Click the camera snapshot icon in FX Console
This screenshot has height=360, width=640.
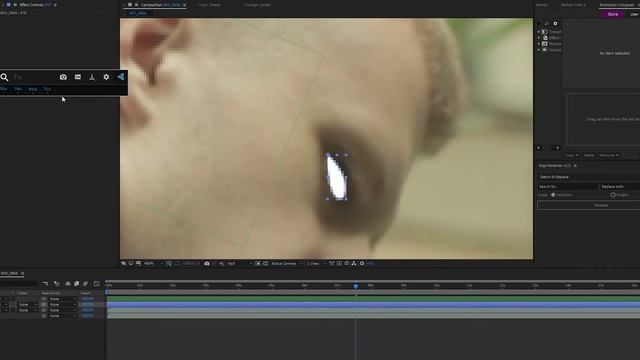coord(63,77)
